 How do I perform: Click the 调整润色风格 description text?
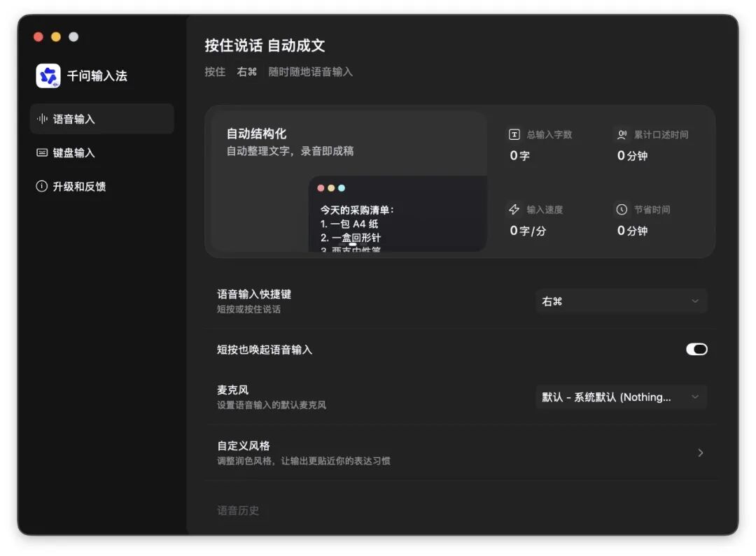(x=304, y=461)
